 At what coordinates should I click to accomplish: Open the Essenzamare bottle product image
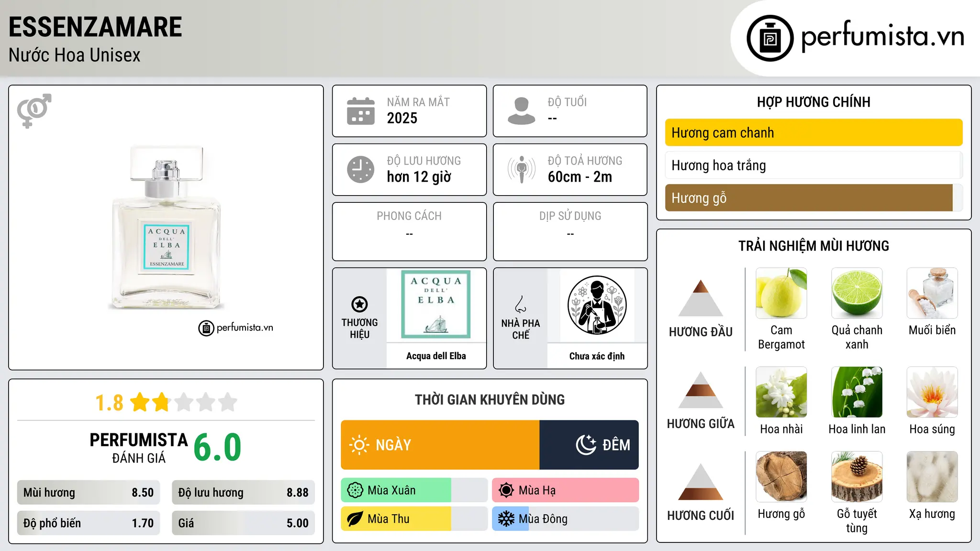click(166, 228)
